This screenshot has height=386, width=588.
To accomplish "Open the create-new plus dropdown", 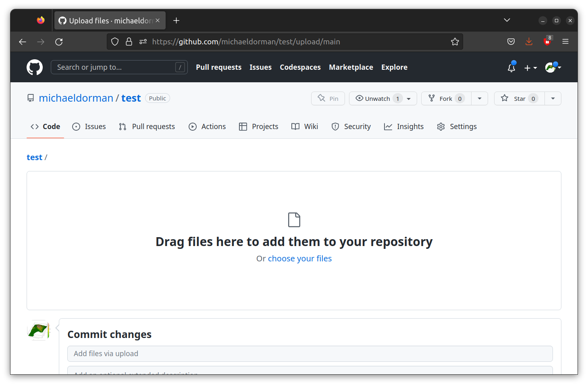I will [x=530, y=68].
